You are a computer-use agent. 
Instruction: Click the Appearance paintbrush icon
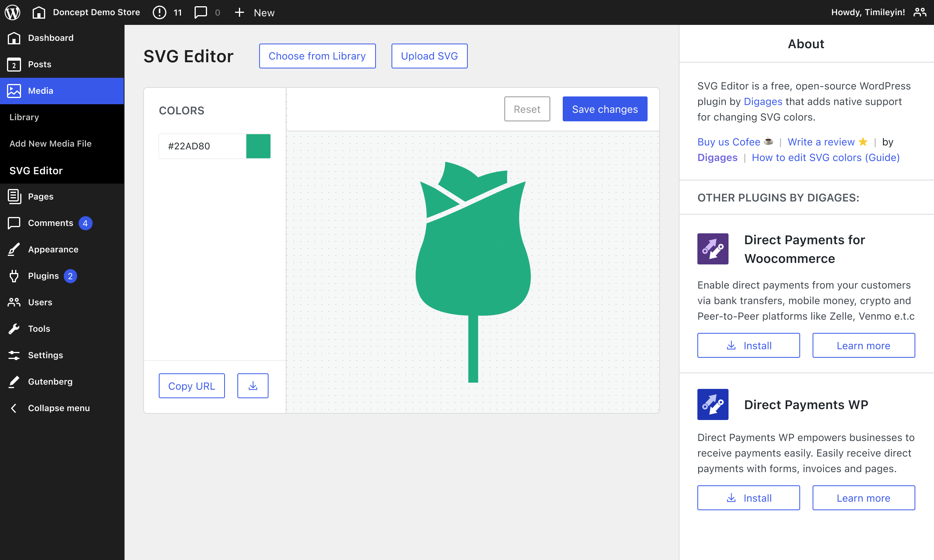[14, 250]
